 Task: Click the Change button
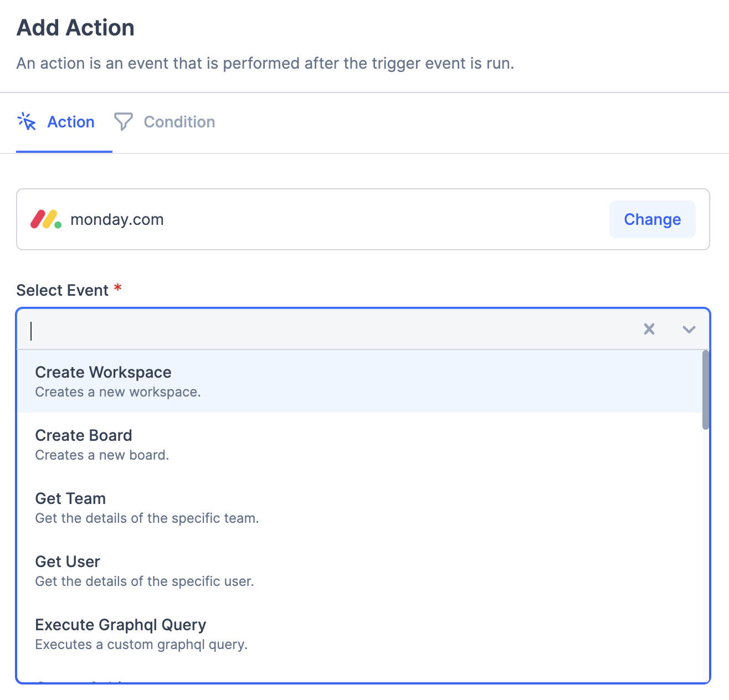[652, 219]
